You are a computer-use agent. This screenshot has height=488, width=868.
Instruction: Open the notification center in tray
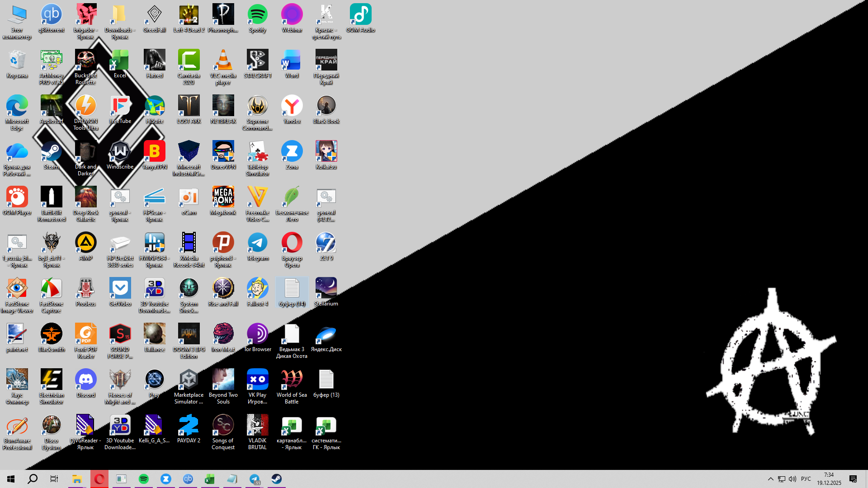click(853, 479)
